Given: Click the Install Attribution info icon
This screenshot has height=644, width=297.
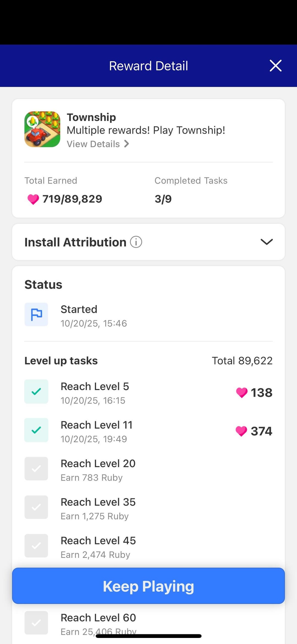Looking at the screenshot, I should (x=136, y=242).
